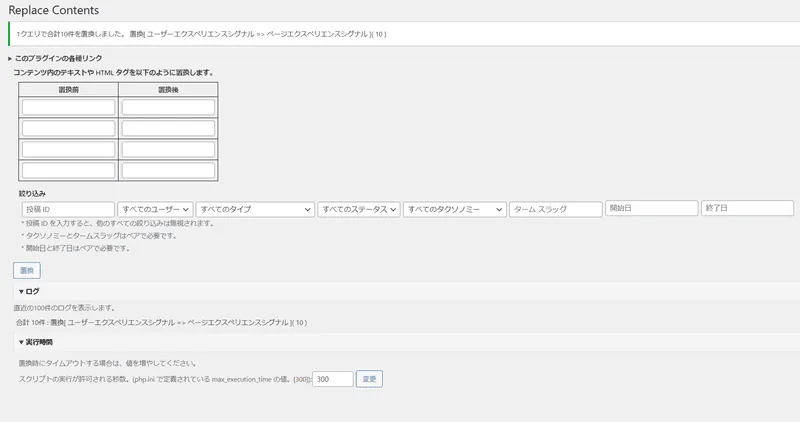Image resolution: width=800 pixels, height=422 pixels.
Task: Click third row 置換前 input field
Action: coord(68,149)
